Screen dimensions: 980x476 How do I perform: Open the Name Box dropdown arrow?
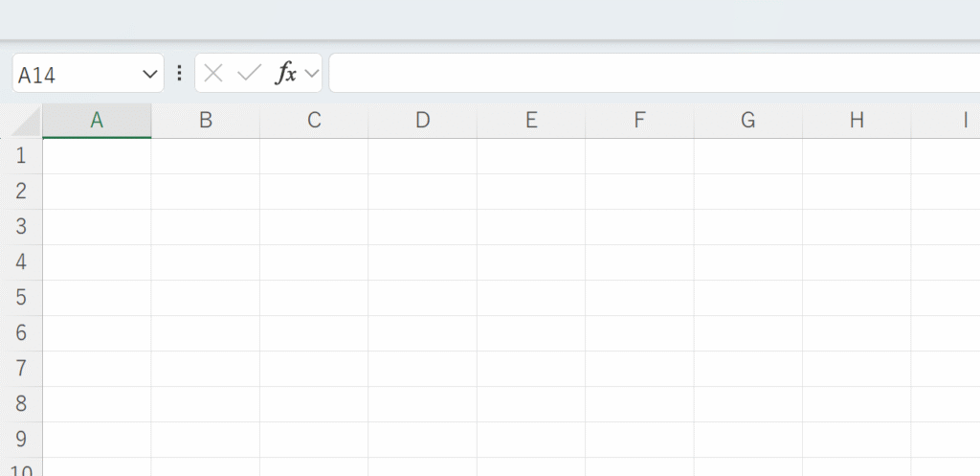tap(149, 74)
